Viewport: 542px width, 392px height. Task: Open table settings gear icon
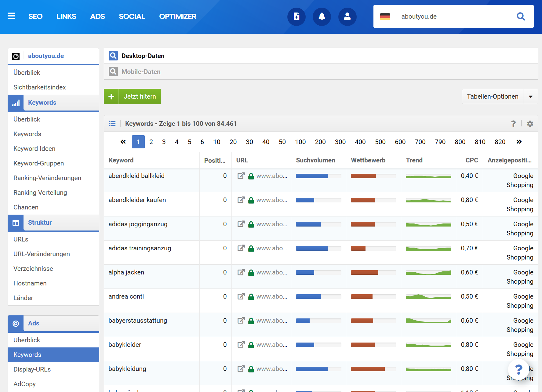(530, 124)
